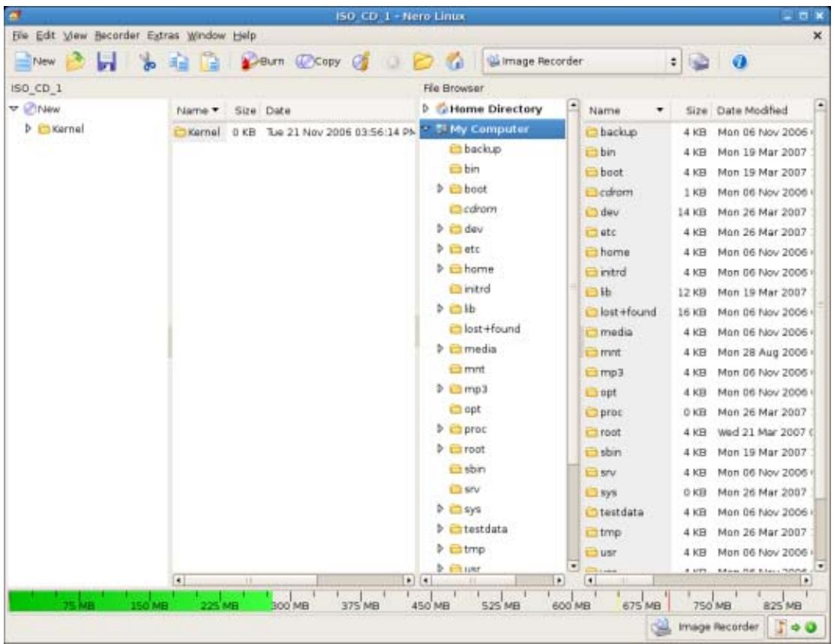Select the cdrom folder in the tree
The image size is (834, 644).
point(473,209)
